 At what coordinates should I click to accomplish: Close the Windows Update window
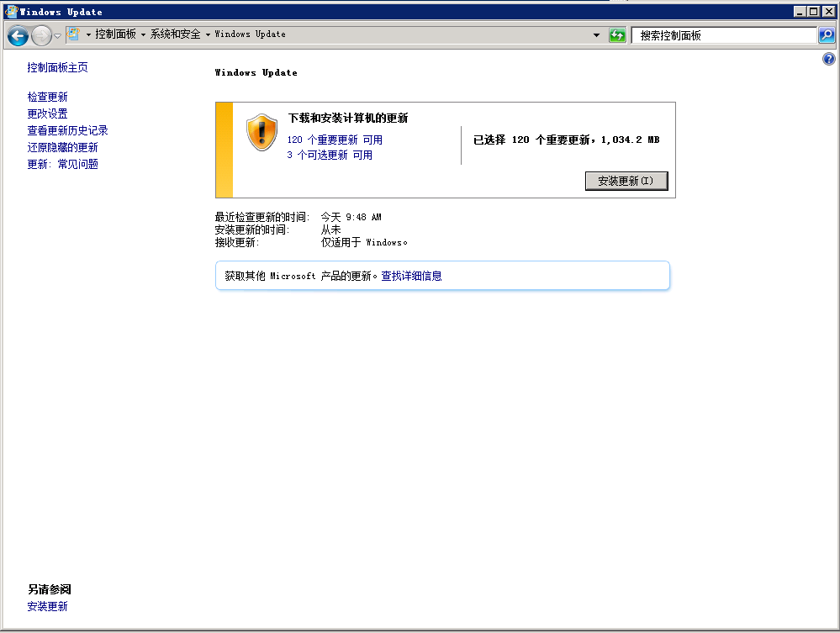pyautogui.click(x=828, y=11)
